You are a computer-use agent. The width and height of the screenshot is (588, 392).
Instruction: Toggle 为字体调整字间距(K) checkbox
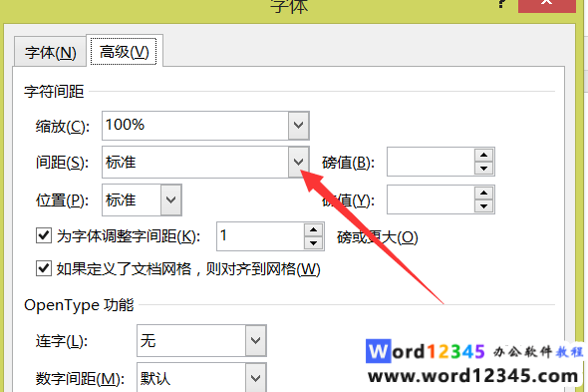pyautogui.click(x=44, y=235)
